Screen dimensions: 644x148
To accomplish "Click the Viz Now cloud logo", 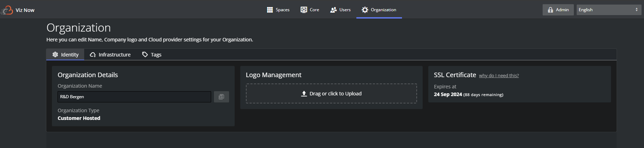I will click(x=7, y=10).
